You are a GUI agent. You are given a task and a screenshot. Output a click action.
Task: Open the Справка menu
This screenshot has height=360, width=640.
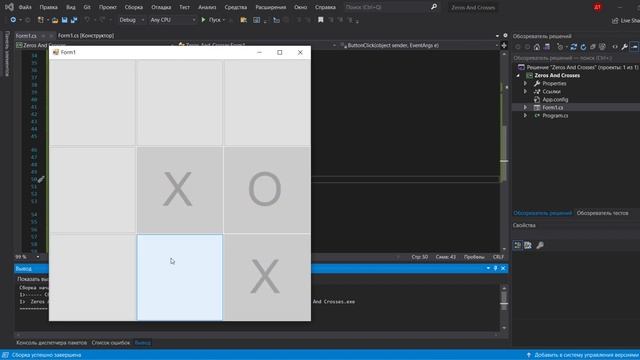(325, 7)
